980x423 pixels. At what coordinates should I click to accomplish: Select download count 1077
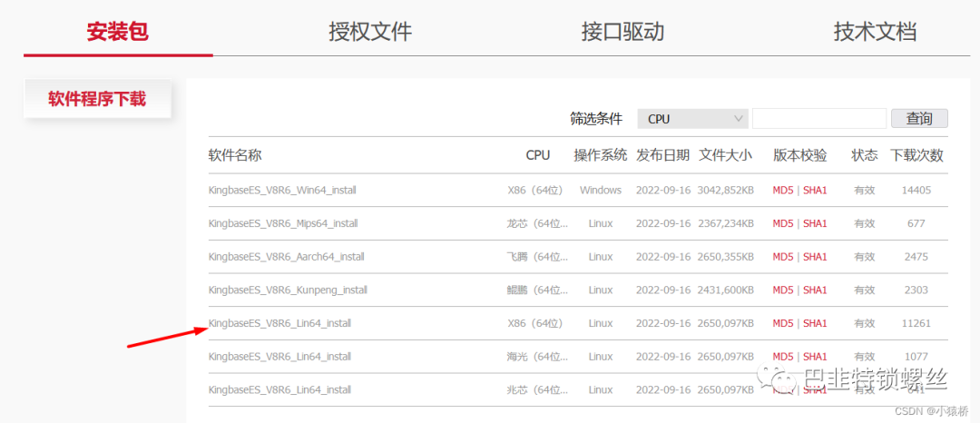pos(916,357)
